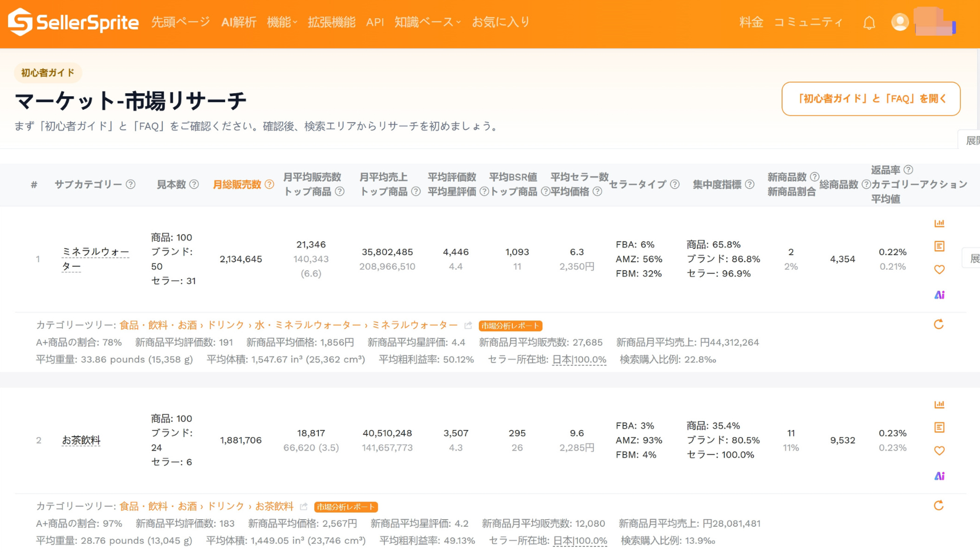
Task: Open 市場分析レポート for ミネラルウォーター
Action: pyautogui.click(x=511, y=326)
